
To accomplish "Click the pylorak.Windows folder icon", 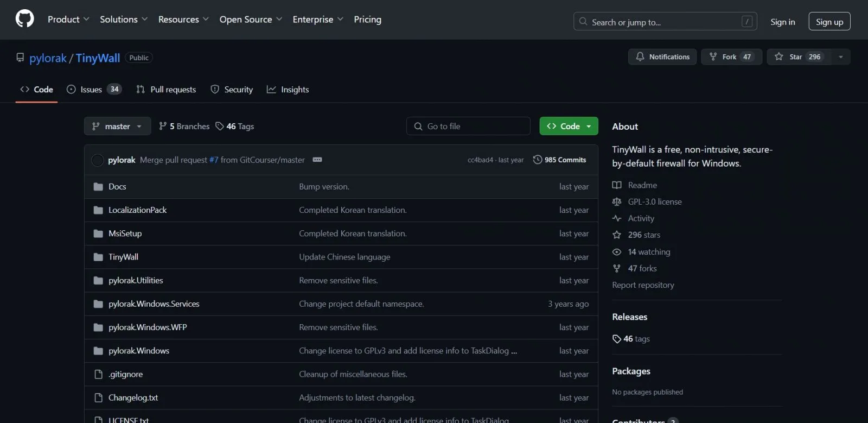I will pyautogui.click(x=98, y=351).
